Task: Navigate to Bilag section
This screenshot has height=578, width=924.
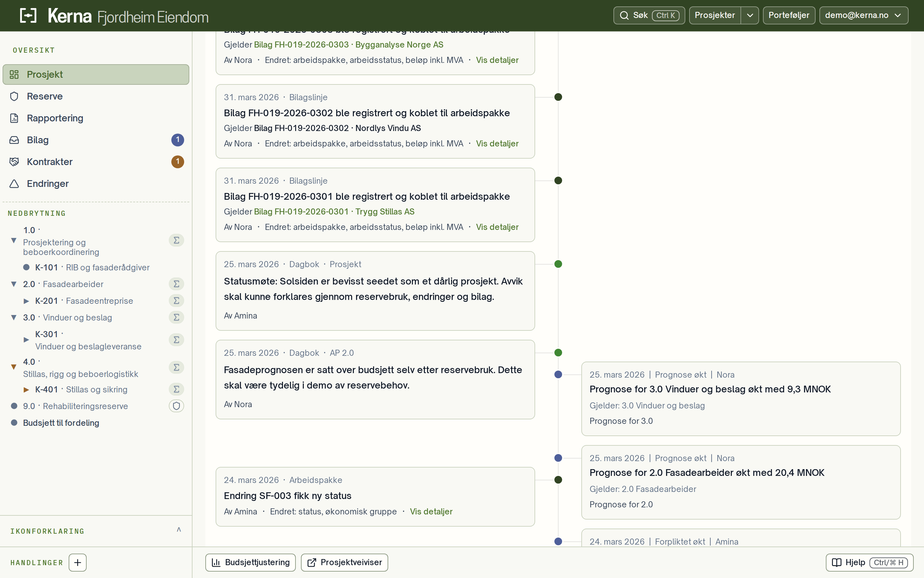Action: coord(96,140)
